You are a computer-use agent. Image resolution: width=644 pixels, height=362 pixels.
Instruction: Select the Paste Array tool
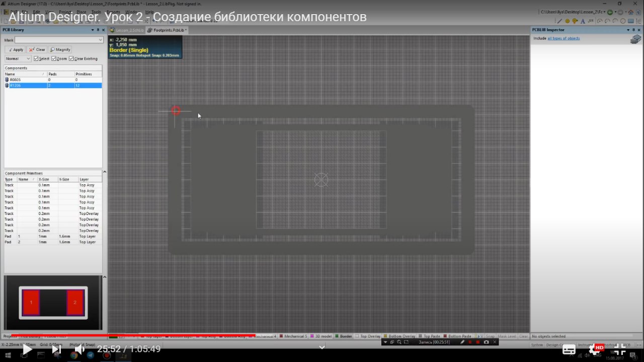pyautogui.click(x=638, y=21)
